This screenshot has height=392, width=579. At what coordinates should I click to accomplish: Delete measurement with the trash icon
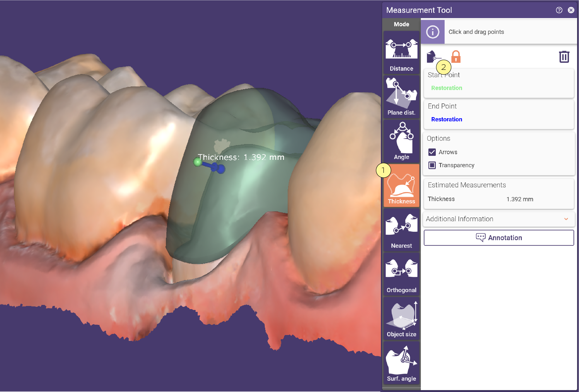[564, 57]
